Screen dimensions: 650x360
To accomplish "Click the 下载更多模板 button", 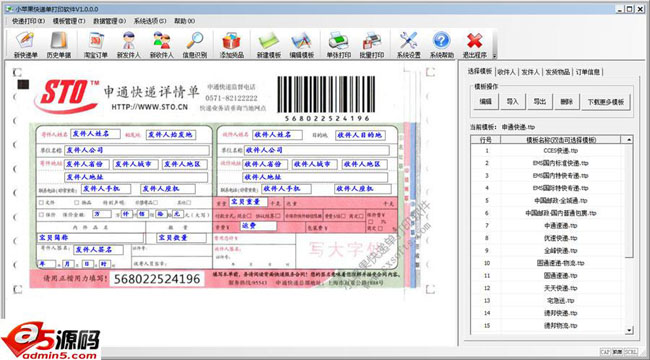I will tap(606, 102).
